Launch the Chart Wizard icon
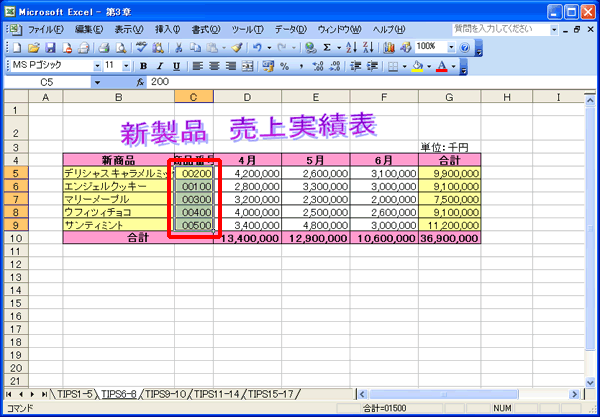 pos(389,47)
